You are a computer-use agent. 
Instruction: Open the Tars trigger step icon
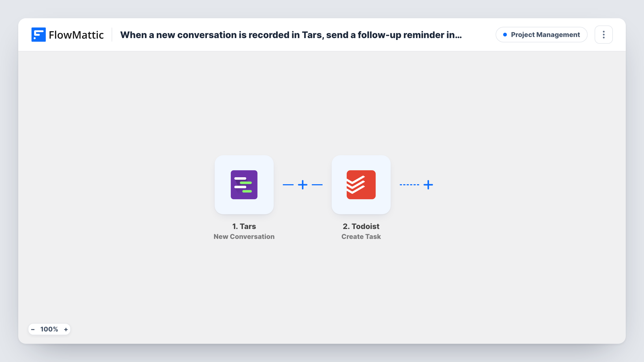pyautogui.click(x=244, y=185)
